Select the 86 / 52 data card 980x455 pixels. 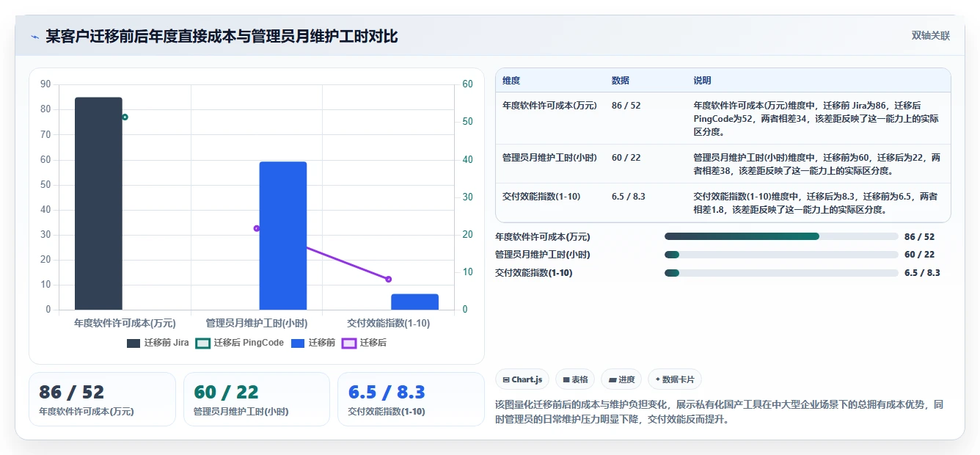click(102, 399)
